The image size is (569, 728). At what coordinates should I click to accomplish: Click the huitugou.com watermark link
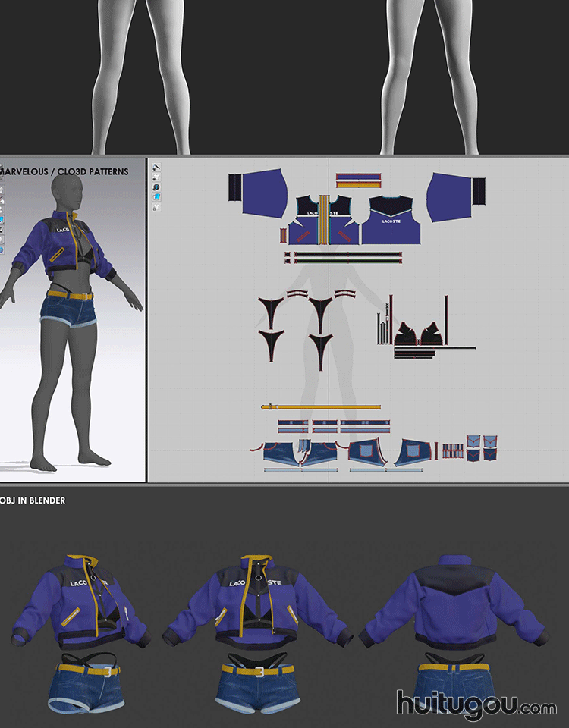pos(476,703)
